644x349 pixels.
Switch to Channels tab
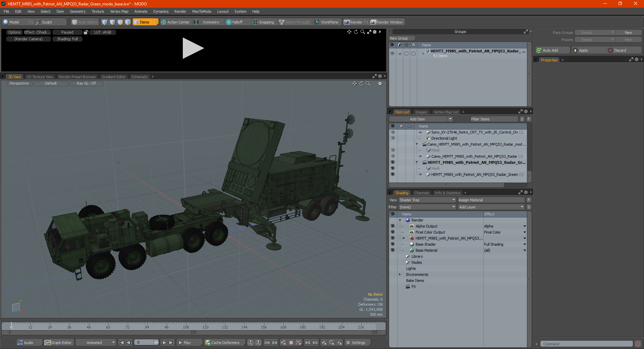coord(421,193)
